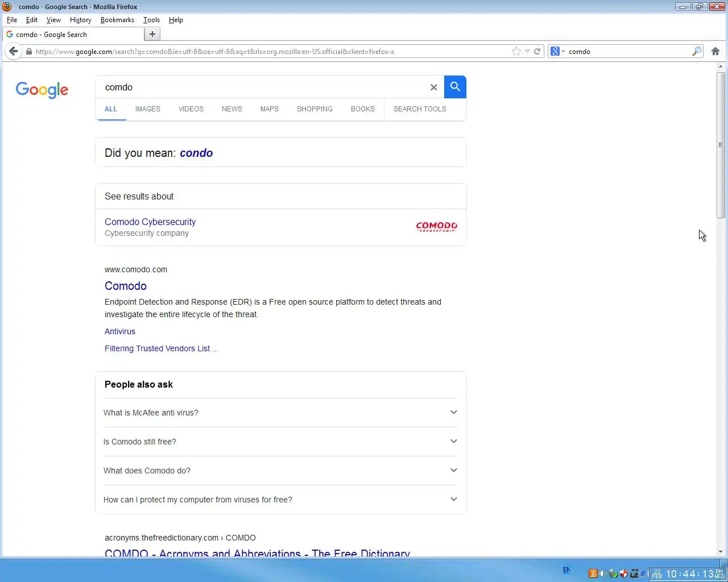Click the EN language indicator in taskbar

pyautogui.click(x=566, y=570)
